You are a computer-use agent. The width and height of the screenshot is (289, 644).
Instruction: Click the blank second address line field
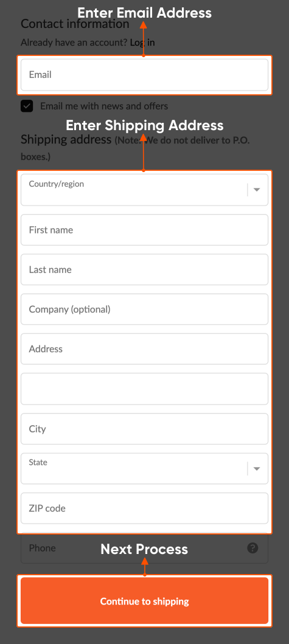144,389
